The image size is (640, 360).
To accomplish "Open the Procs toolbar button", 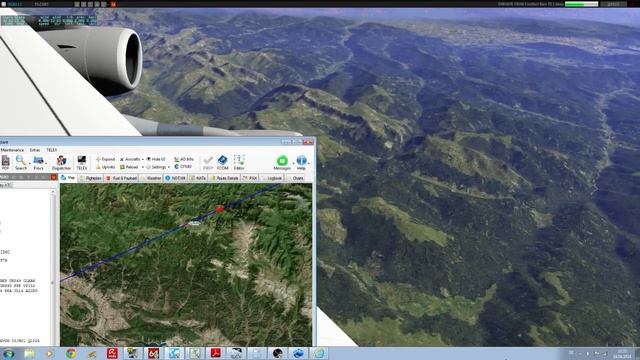I will (x=38, y=162).
